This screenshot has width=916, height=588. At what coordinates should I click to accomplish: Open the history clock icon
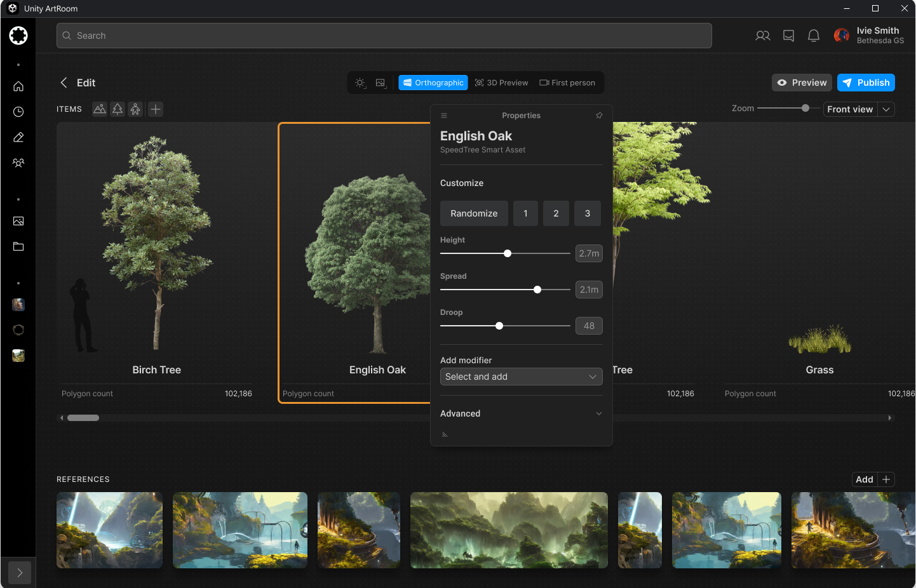[x=18, y=112]
